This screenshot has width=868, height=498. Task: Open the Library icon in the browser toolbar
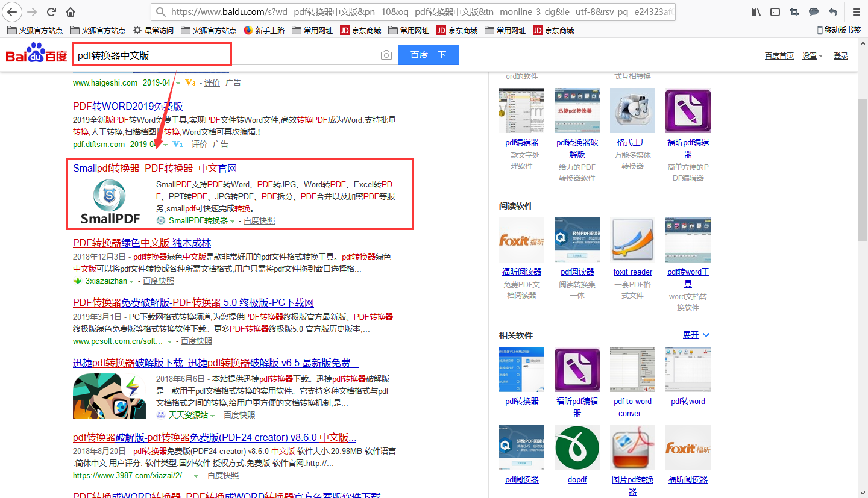[x=756, y=12]
